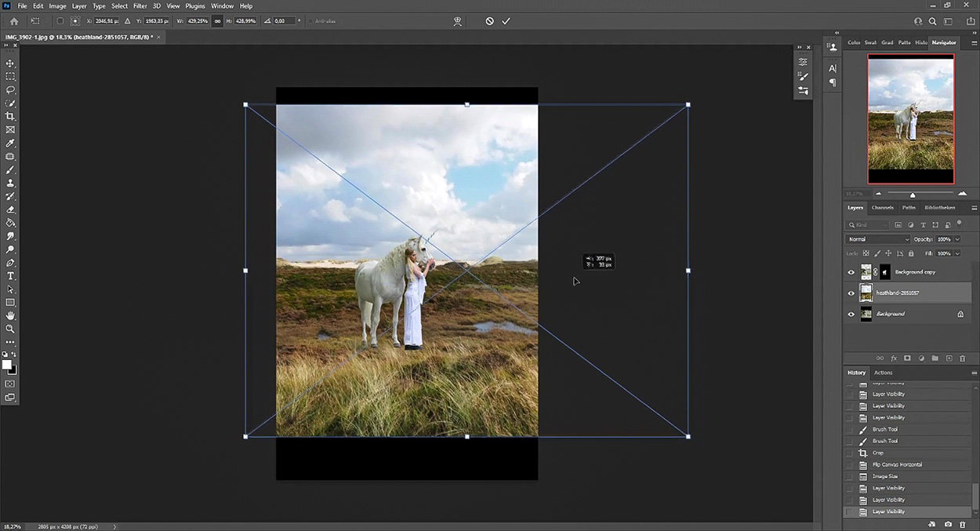Viewport: 980px width, 531px height.
Task: Click the Background copy layer mask thumbnail
Action: 884,272
